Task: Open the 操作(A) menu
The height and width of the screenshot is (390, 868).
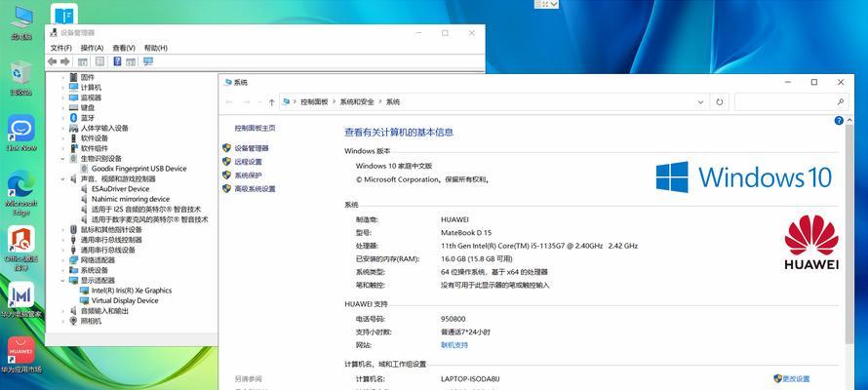Action: (x=92, y=48)
